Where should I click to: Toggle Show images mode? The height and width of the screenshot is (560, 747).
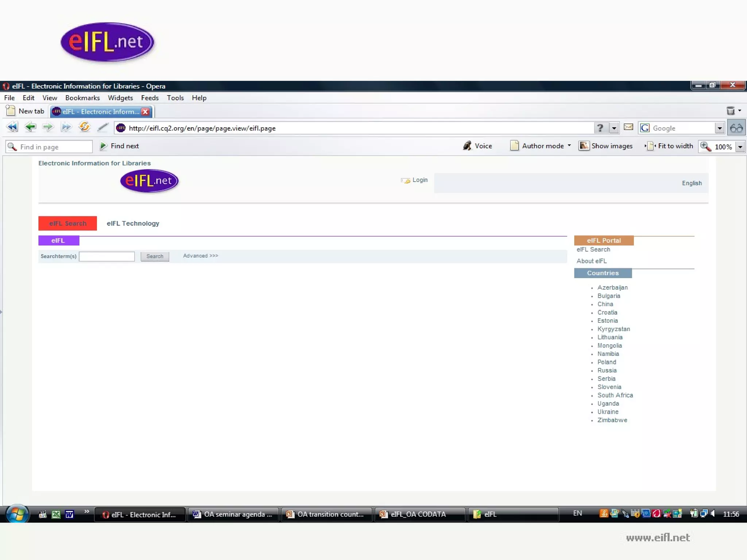pyautogui.click(x=606, y=146)
